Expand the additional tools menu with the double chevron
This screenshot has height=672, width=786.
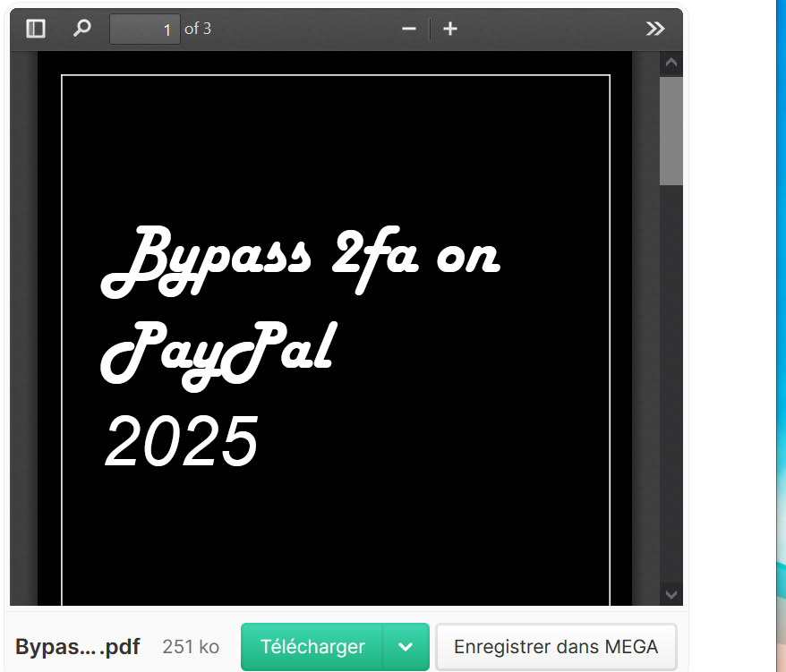(x=655, y=28)
